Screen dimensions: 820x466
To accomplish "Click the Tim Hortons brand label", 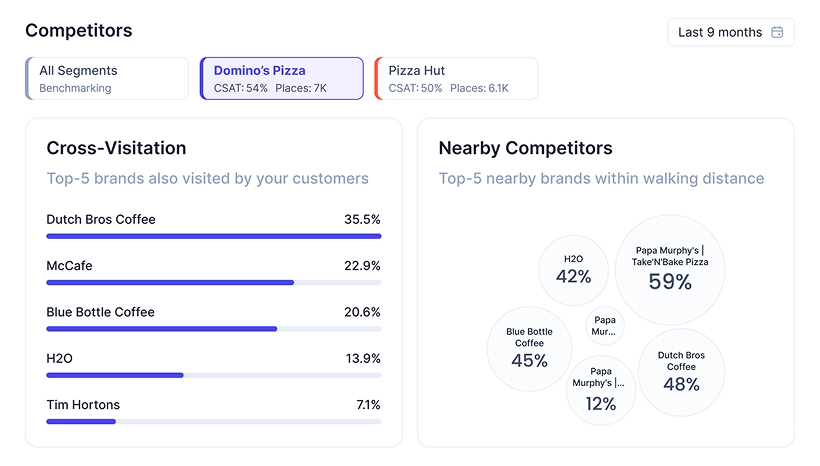I will (83, 405).
